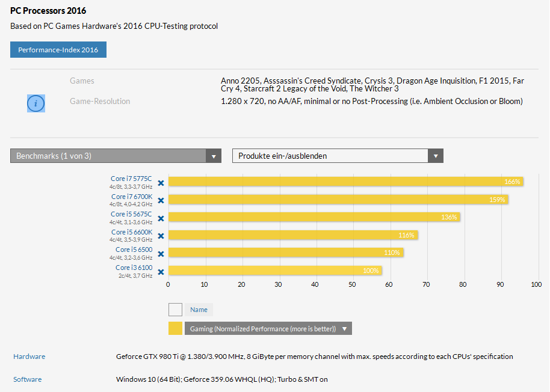This screenshot has height=392, width=550.
Task: Click the Software link
Action: click(27, 379)
